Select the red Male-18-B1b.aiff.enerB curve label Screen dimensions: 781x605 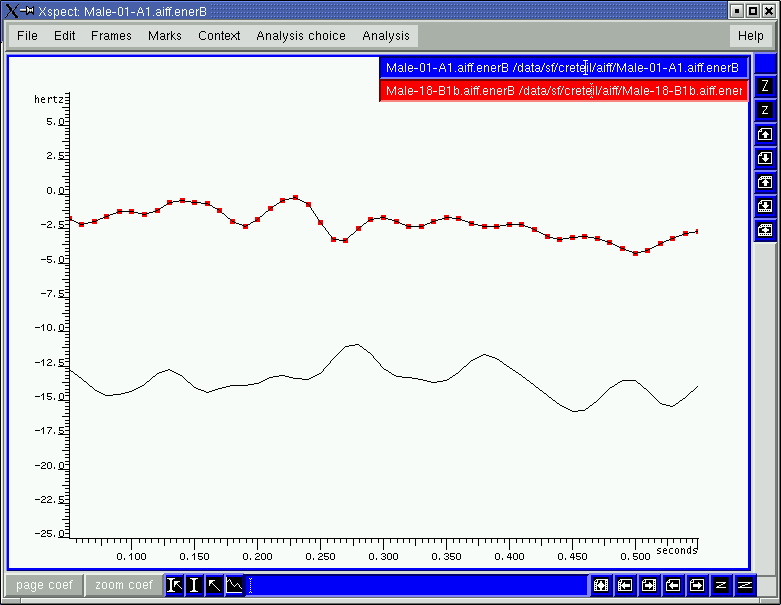563,91
